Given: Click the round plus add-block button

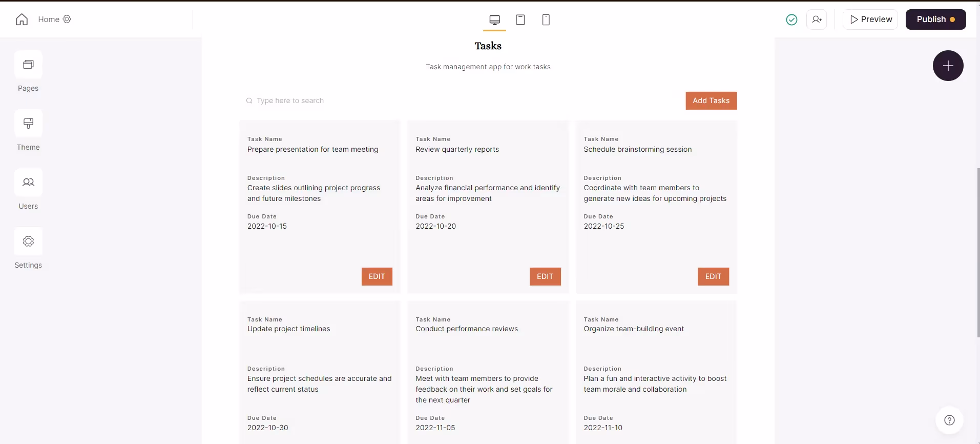Looking at the screenshot, I should (948, 66).
